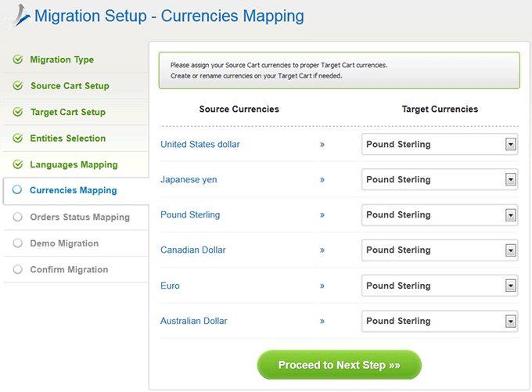Click the double-arrow icon in United States dollar row
This screenshot has width=532, height=392.
(322, 145)
